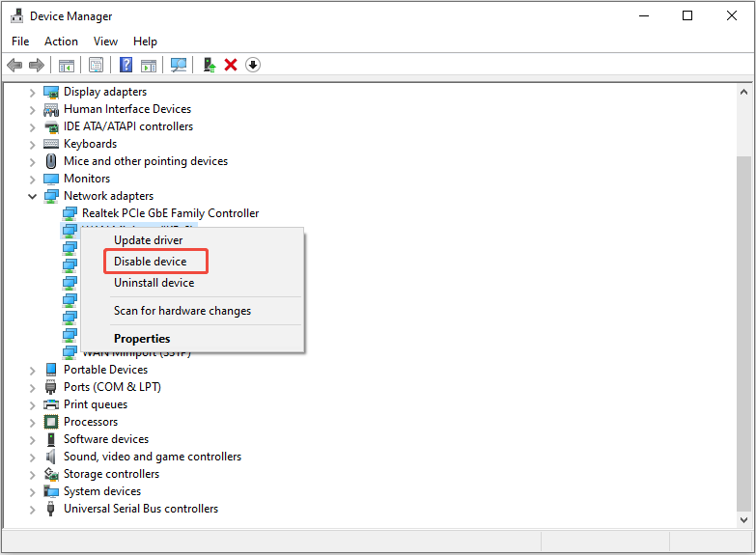Expand Sound, video and game controllers
The image size is (756, 555).
click(x=32, y=458)
